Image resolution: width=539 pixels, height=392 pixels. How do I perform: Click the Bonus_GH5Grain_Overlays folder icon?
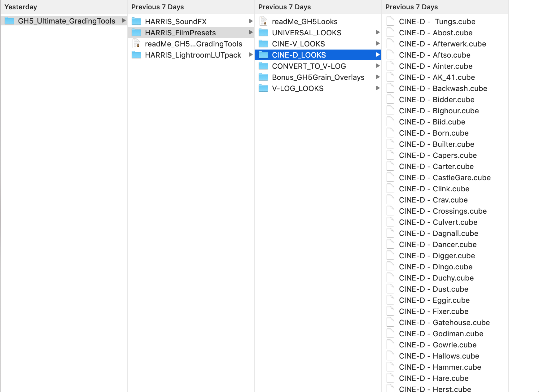(263, 77)
